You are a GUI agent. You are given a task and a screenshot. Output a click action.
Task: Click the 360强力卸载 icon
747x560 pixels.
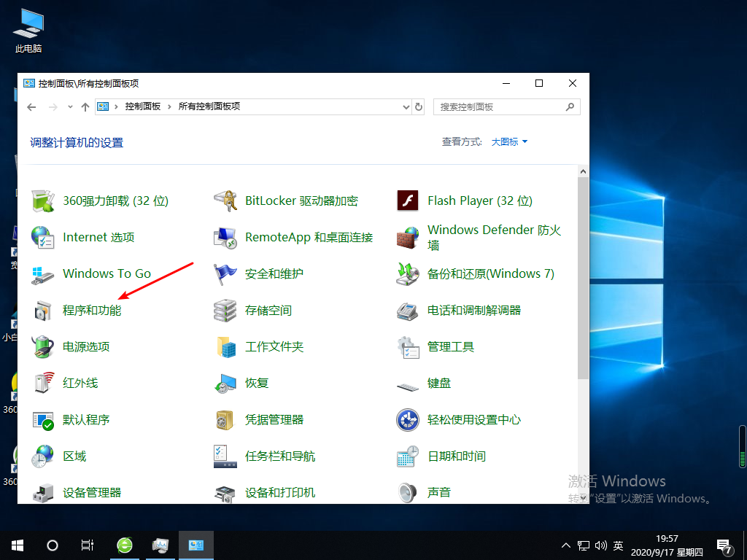43,201
